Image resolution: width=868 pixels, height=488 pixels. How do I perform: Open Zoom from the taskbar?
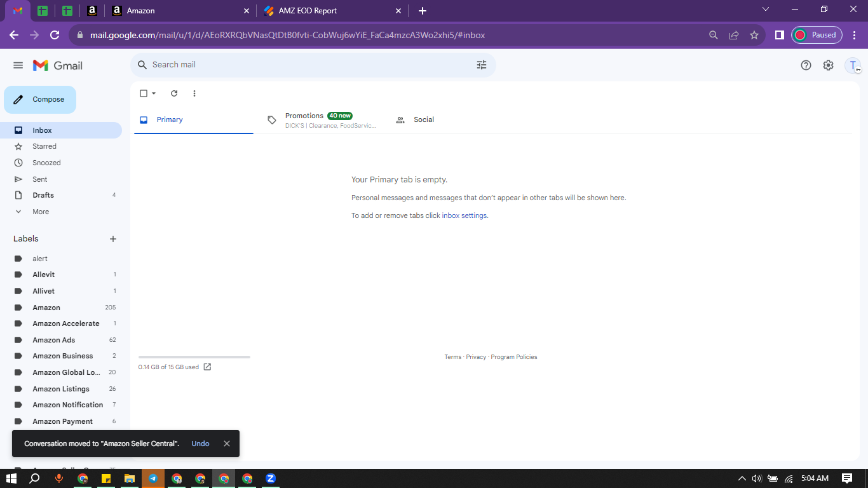(x=271, y=478)
